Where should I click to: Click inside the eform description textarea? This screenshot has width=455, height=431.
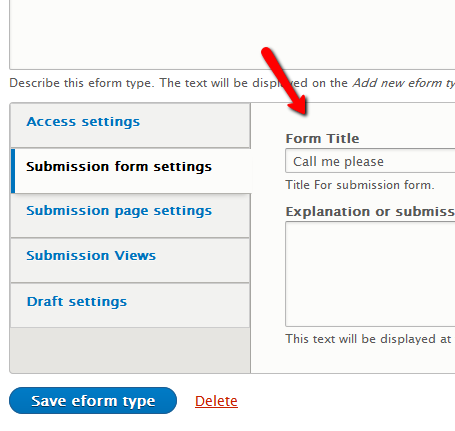[x=232, y=35]
